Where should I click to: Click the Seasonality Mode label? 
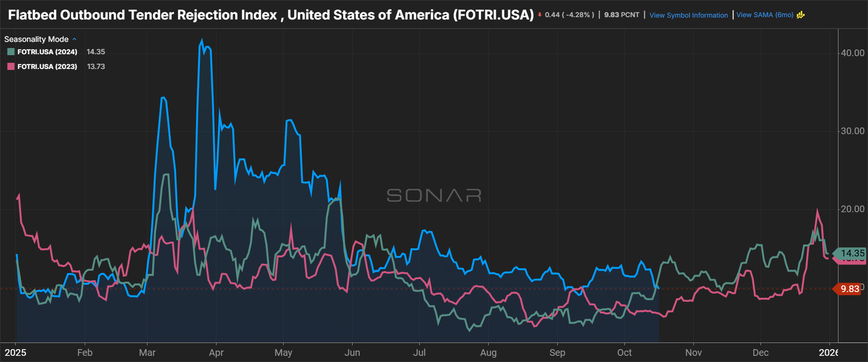pyautogui.click(x=36, y=39)
